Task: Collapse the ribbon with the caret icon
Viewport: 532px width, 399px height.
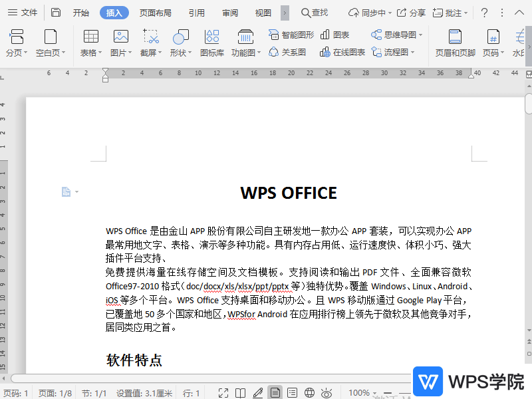Action: (x=519, y=13)
